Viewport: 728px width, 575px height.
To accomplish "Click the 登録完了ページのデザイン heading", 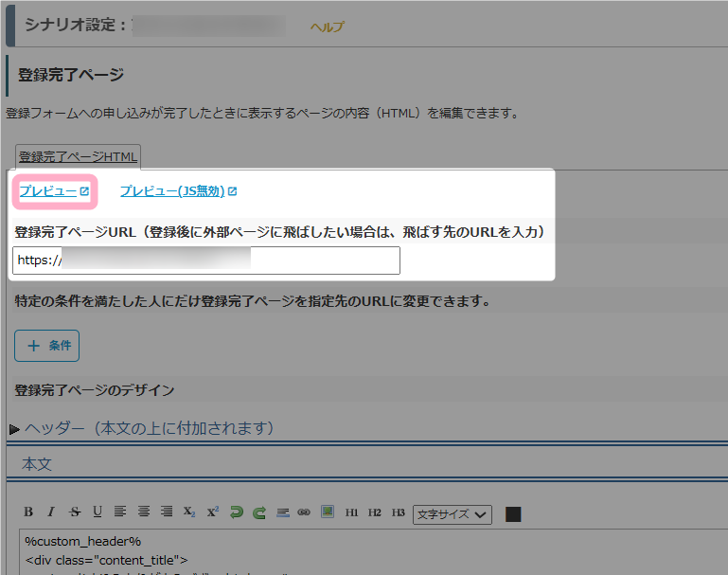I will coord(95,390).
